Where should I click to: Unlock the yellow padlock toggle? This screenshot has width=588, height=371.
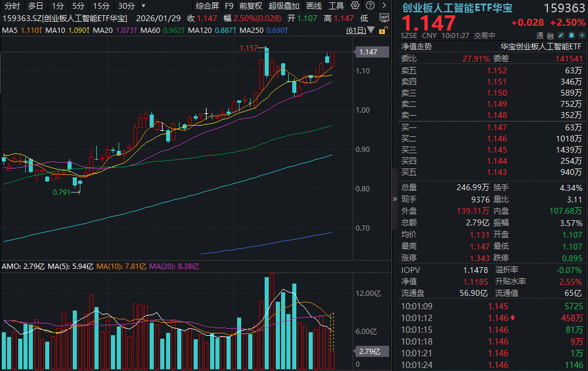pyautogui.click(x=383, y=31)
